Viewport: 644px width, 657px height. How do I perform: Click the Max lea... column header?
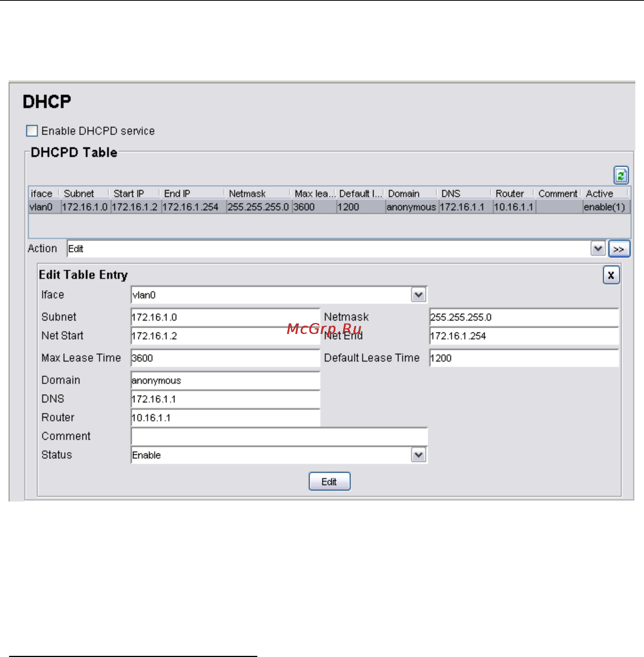click(x=314, y=194)
